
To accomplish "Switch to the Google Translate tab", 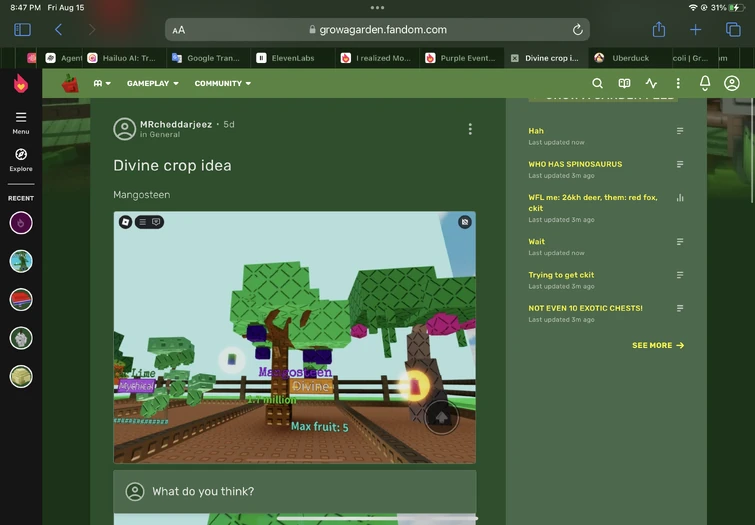I will [x=208, y=58].
